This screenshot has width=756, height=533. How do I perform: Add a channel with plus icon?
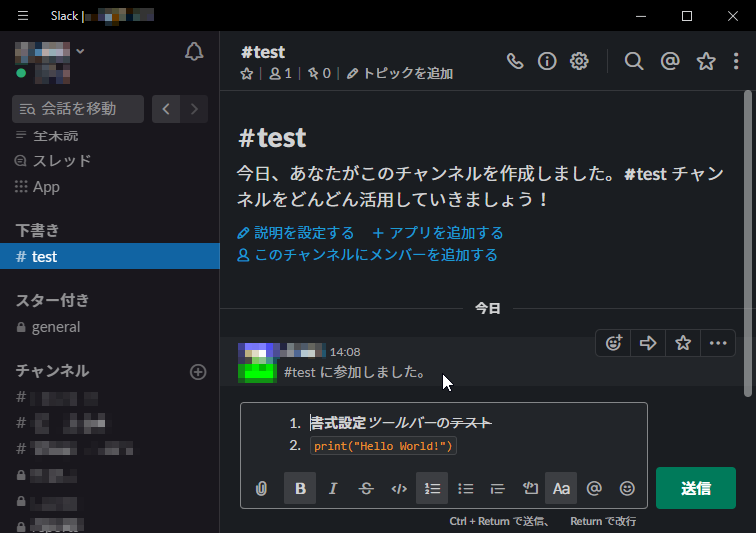[x=198, y=372]
